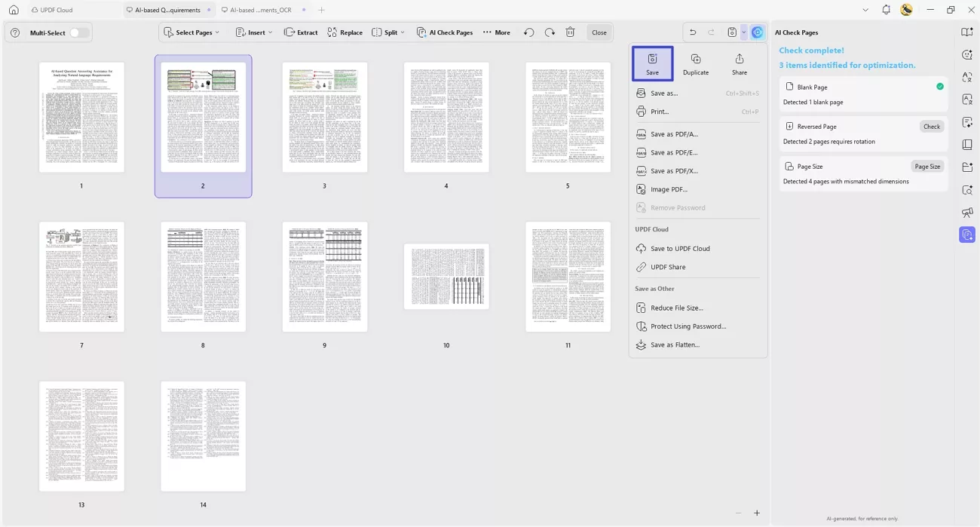
Task: Click the Redo icon
Action: pos(550,32)
